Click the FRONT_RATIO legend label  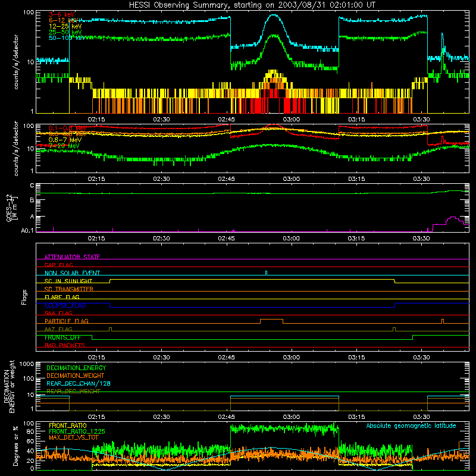(68, 425)
